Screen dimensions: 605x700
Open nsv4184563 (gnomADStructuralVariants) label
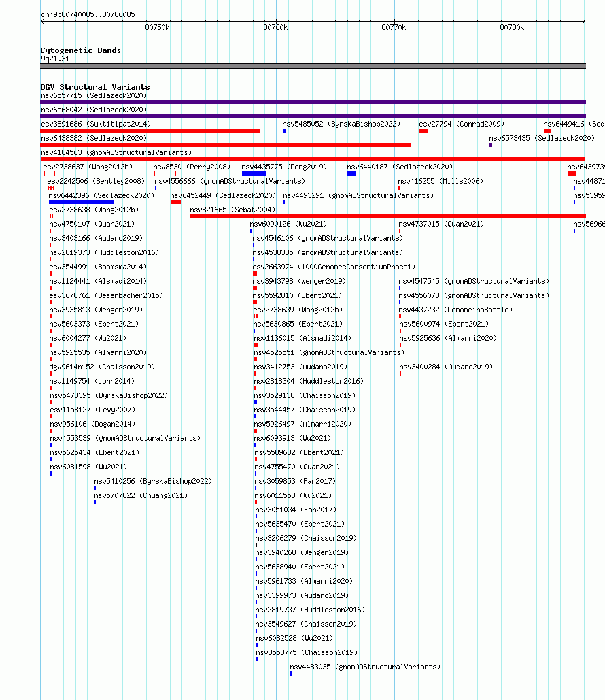click(x=116, y=152)
